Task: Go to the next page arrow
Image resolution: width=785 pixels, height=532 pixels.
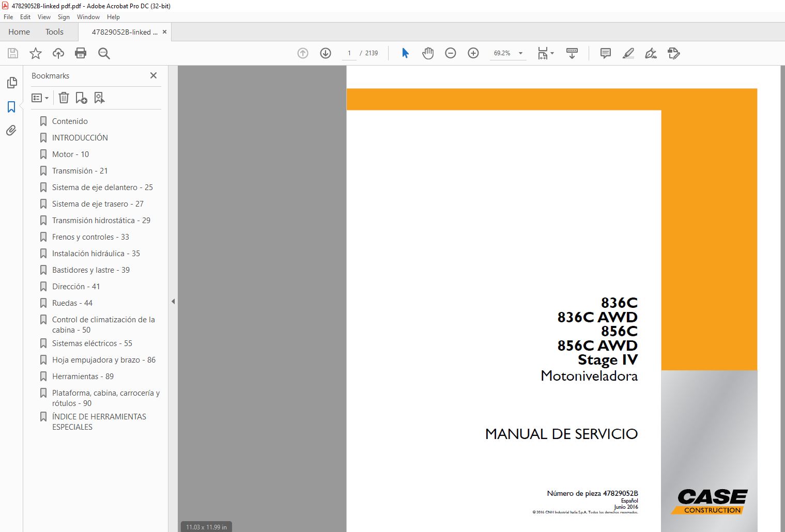Action: (x=326, y=53)
